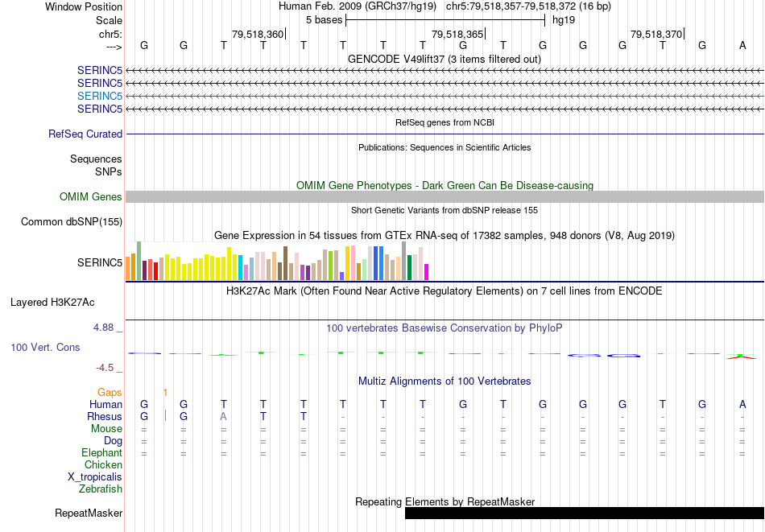Click the Dog species row label
The height and width of the screenshot is (532, 765).
114,441
